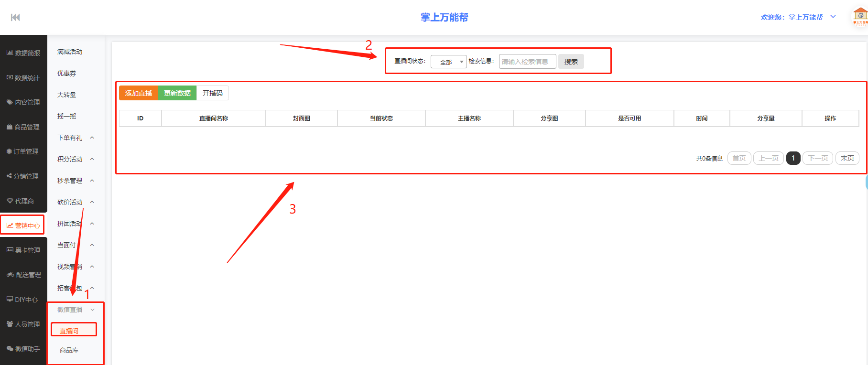The width and height of the screenshot is (868, 365).
Task: Click the 检索信息 search input field
Action: (x=527, y=62)
